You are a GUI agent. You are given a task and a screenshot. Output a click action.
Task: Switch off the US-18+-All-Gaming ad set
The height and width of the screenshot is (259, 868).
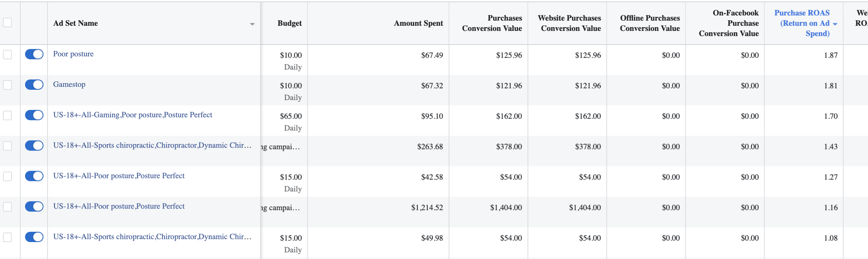pos(34,115)
